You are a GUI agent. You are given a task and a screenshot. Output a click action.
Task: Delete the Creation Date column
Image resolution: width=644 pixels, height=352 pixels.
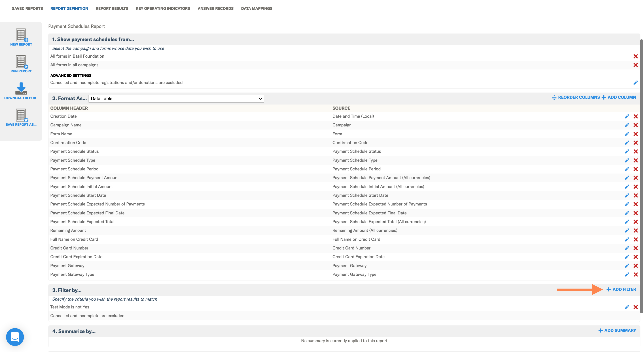click(x=636, y=116)
